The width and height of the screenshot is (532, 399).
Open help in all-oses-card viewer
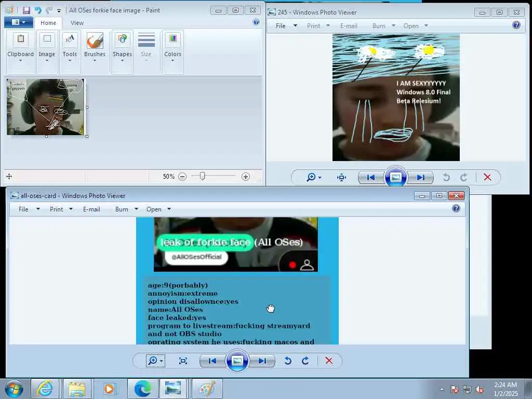point(456,208)
